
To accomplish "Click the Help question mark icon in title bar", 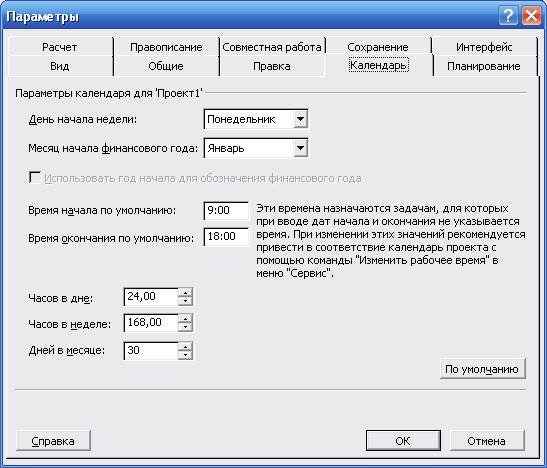I will coord(508,16).
